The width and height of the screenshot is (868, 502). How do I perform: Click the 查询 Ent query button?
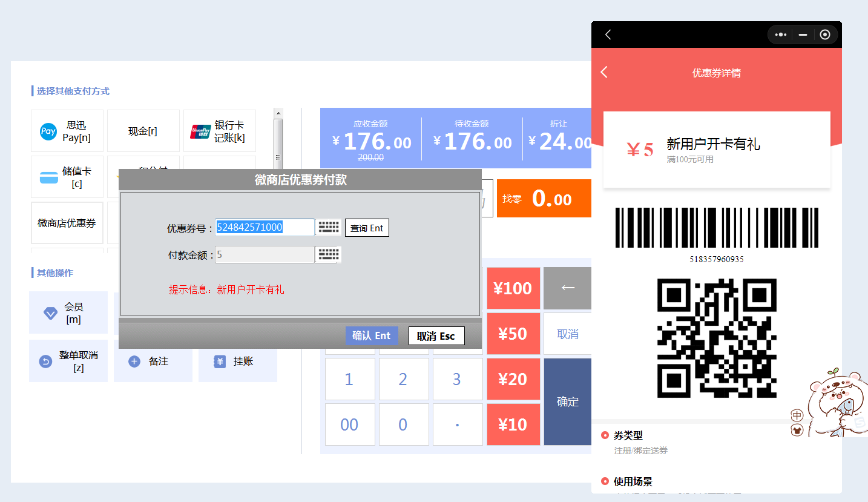[x=367, y=228]
